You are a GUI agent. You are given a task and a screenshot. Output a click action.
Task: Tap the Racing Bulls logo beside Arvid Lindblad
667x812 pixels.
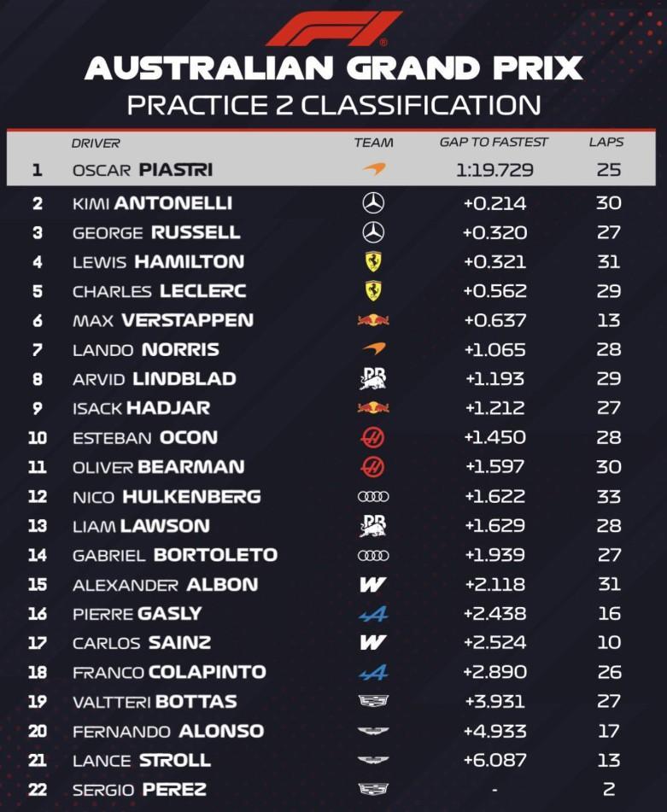tap(373, 378)
